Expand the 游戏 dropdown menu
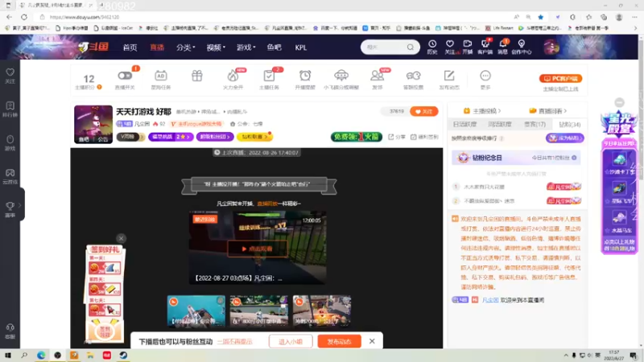This screenshot has width=644, height=362. [x=246, y=47]
